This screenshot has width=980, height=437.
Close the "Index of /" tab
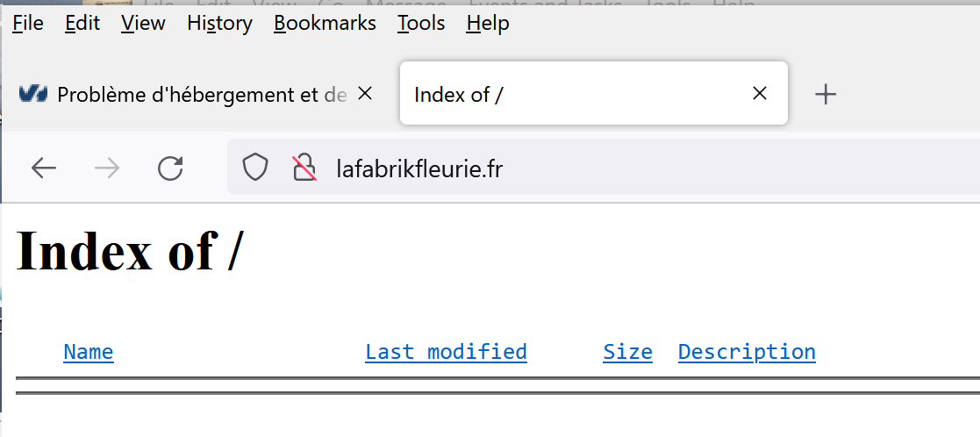(760, 93)
